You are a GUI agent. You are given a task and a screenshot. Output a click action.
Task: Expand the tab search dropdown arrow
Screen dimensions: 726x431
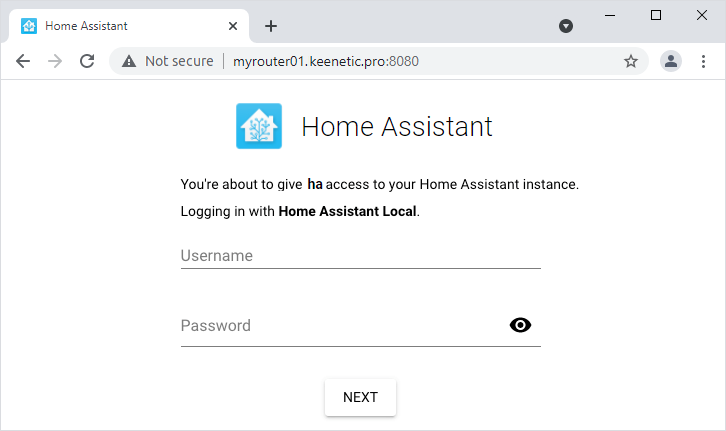tap(566, 26)
